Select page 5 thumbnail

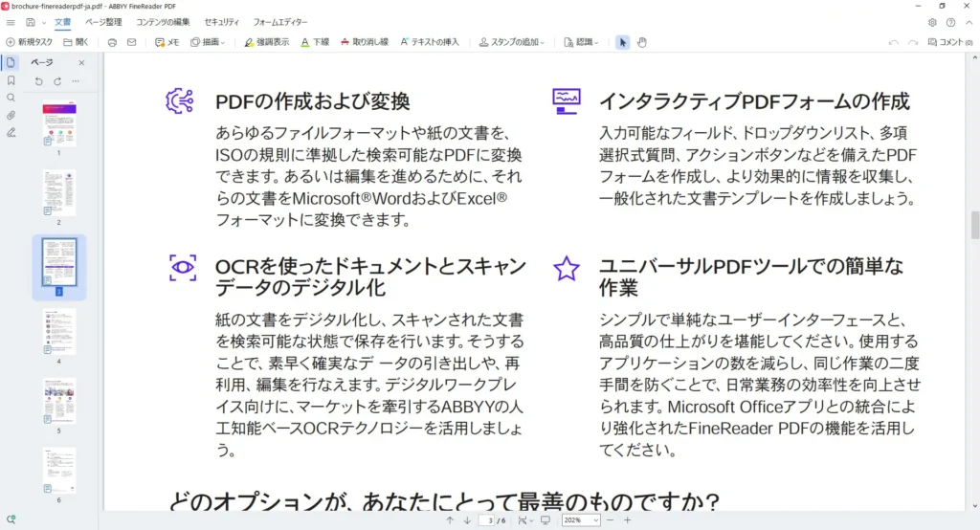(59, 401)
